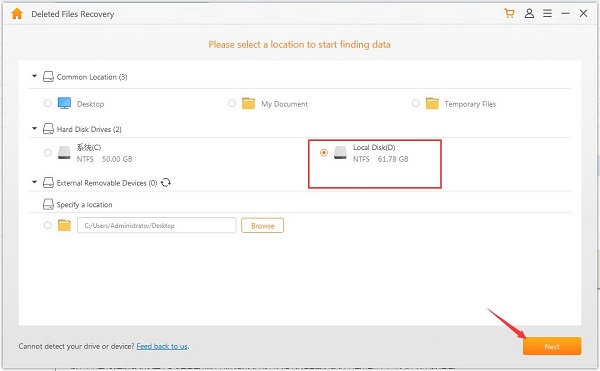
Task: Open the shopping cart purchase icon
Action: click(x=509, y=14)
